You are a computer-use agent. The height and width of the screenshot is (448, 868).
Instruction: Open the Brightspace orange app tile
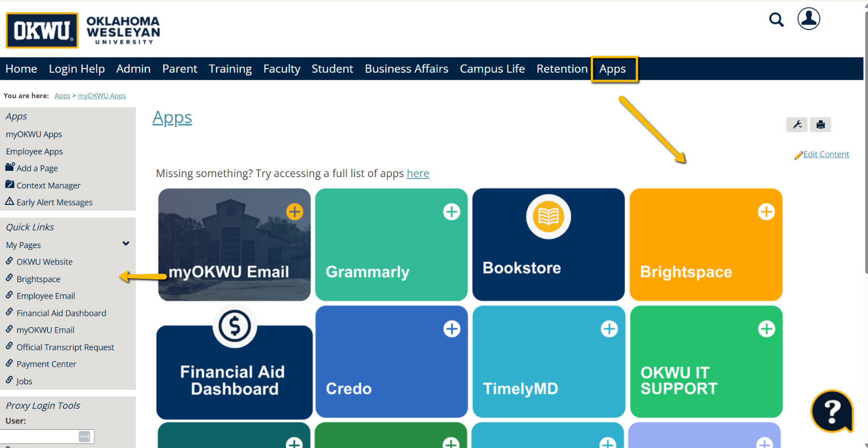coord(706,245)
